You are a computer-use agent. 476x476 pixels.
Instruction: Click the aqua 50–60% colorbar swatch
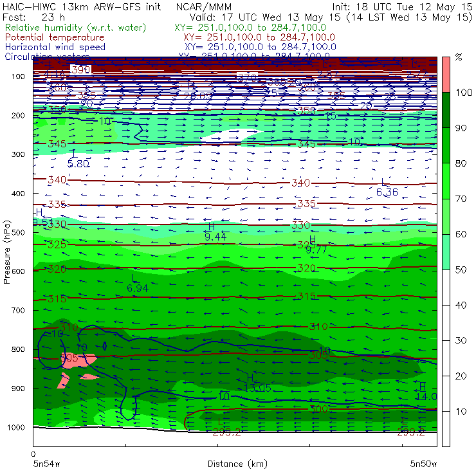coord(446,252)
